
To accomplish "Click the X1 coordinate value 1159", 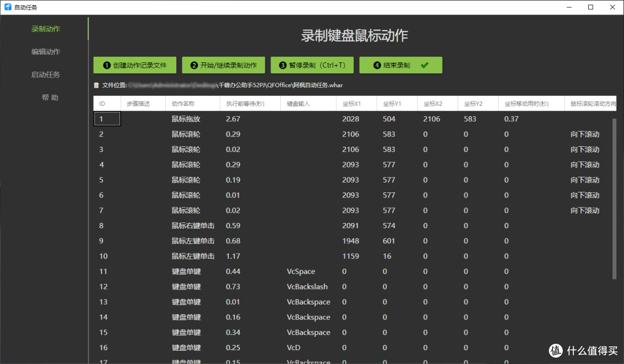I will (x=351, y=256).
